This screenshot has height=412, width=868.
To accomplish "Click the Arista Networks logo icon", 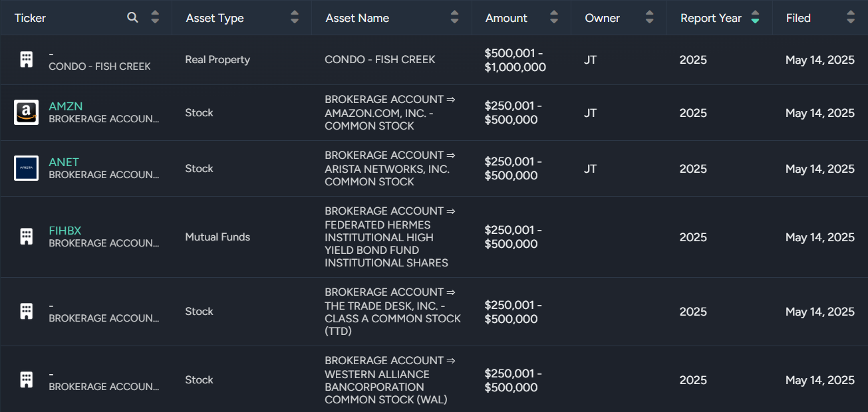I will (26, 168).
